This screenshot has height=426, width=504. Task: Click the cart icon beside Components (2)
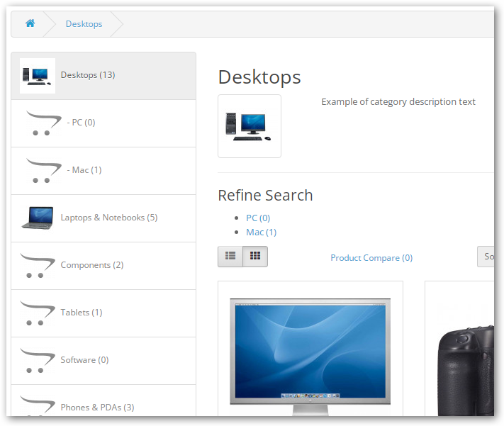(x=38, y=266)
